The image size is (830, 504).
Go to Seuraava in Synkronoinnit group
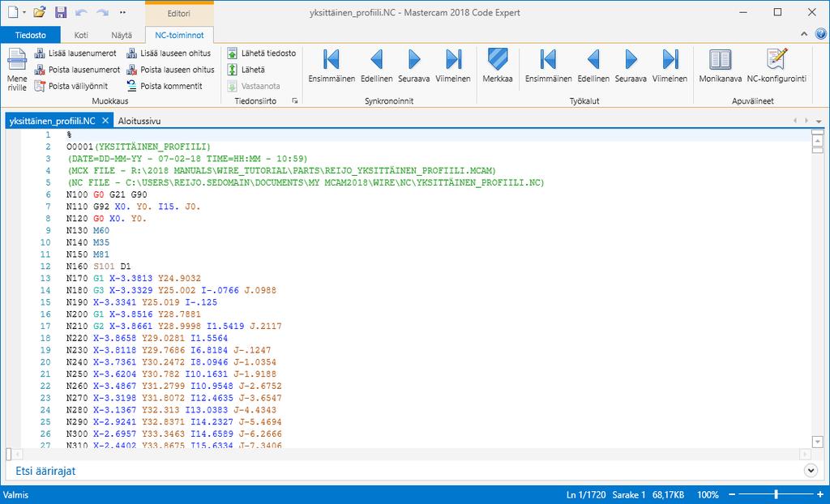click(x=414, y=66)
